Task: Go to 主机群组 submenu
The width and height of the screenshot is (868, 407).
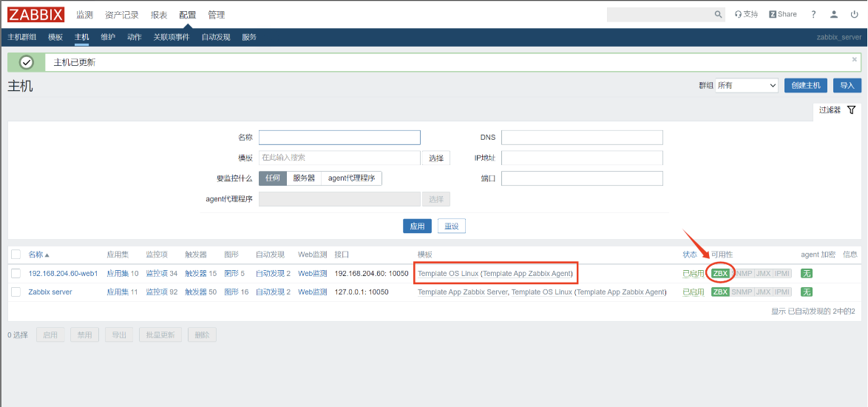Action: point(22,37)
